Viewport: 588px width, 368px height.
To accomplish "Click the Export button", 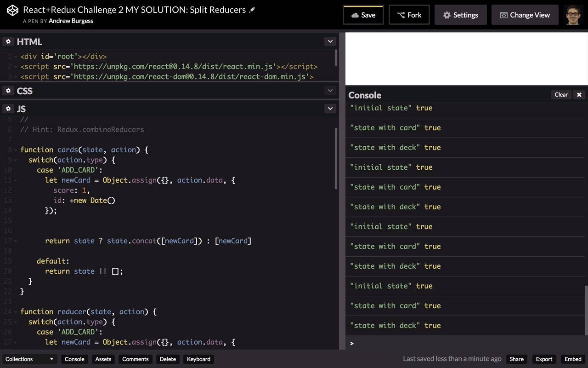I will pyautogui.click(x=544, y=359).
